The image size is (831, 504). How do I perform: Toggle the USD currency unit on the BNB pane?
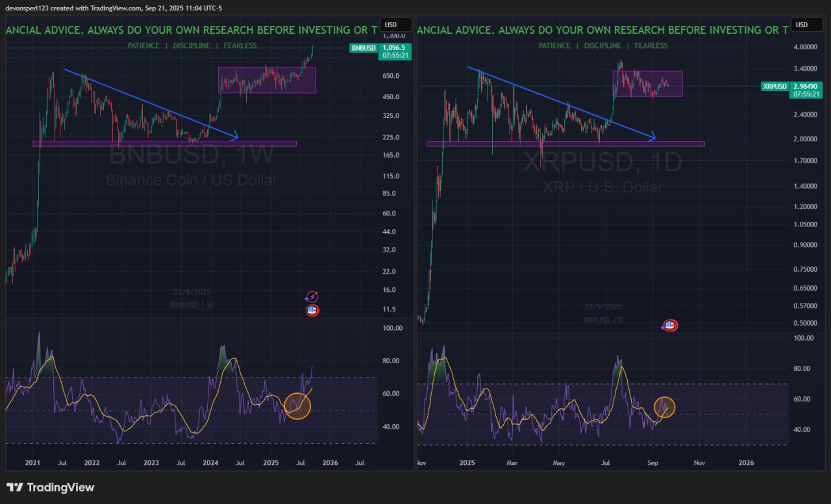[395, 24]
